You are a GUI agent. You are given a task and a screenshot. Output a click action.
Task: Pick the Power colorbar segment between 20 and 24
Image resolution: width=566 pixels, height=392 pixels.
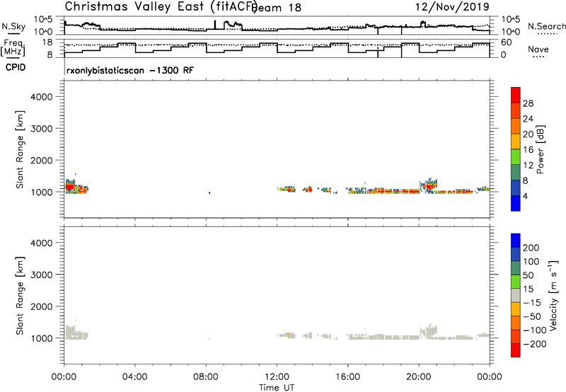[x=516, y=126]
